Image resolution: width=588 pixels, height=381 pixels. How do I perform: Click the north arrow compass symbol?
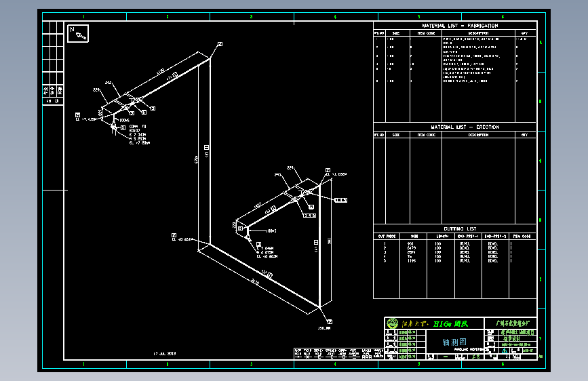coord(78,34)
